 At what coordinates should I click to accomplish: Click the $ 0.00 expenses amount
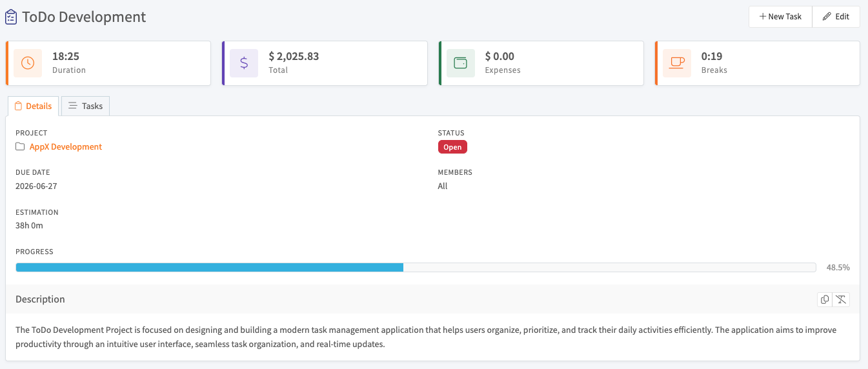click(500, 57)
